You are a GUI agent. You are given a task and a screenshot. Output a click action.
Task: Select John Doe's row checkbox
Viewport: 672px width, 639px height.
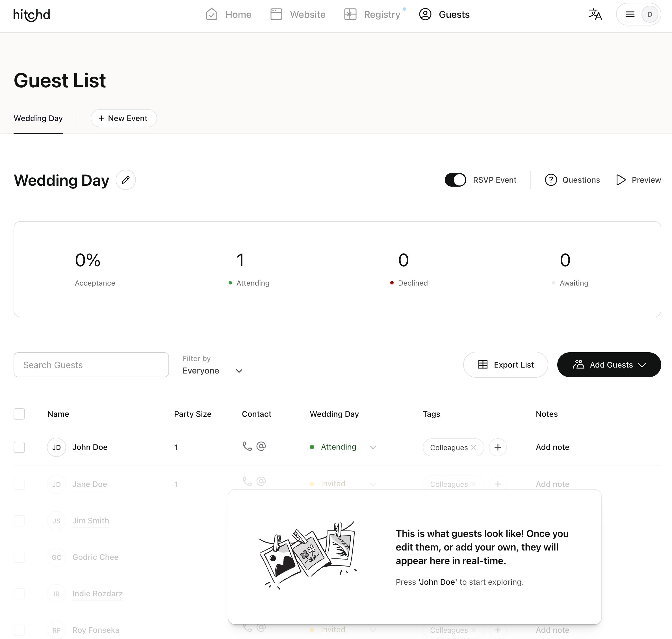click(19, 447)
